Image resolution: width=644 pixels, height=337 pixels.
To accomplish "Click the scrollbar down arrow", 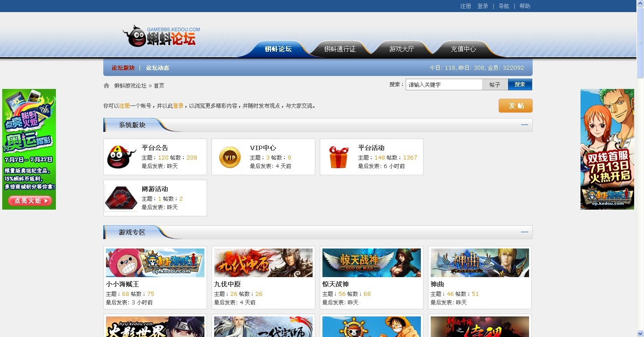I will point(640,333).
